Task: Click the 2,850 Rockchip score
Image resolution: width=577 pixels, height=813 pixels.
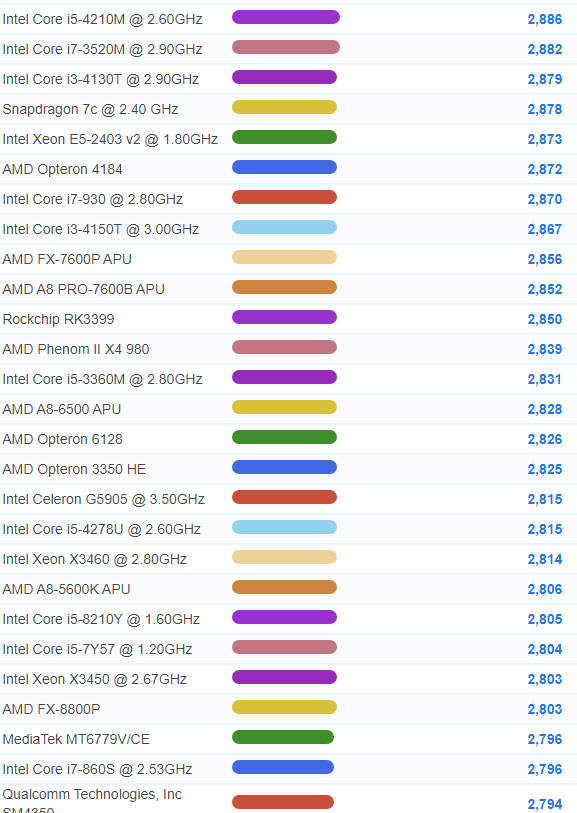Action: [x=545, y=320]
